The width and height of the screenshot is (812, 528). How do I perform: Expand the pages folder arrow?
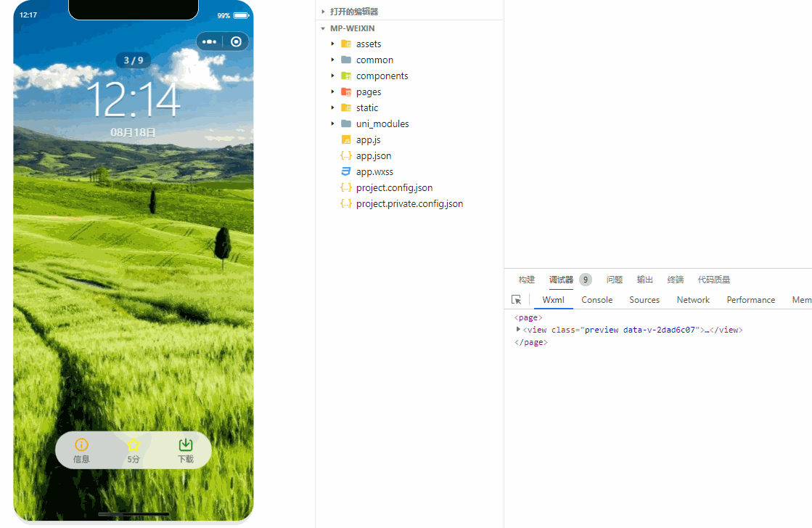point(332,92)
